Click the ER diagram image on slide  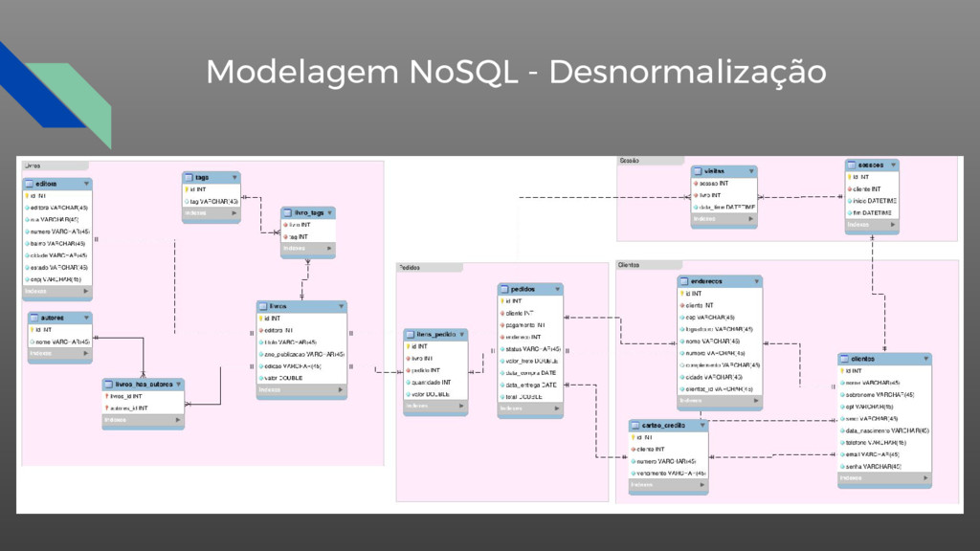[x=490, y=335]
